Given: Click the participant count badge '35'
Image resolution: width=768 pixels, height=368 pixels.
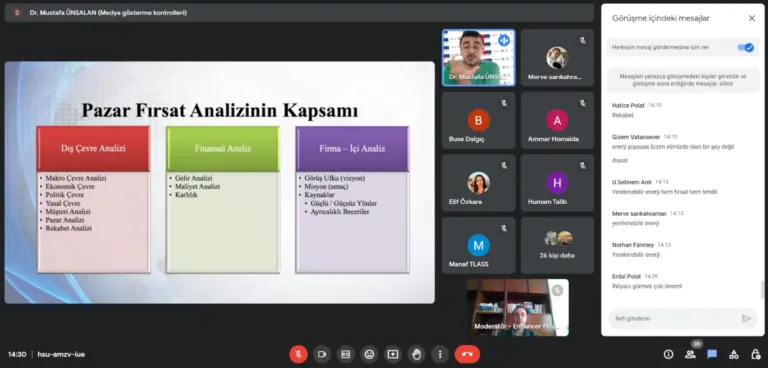Looking at the screenshot, I should tap(697, 344).
